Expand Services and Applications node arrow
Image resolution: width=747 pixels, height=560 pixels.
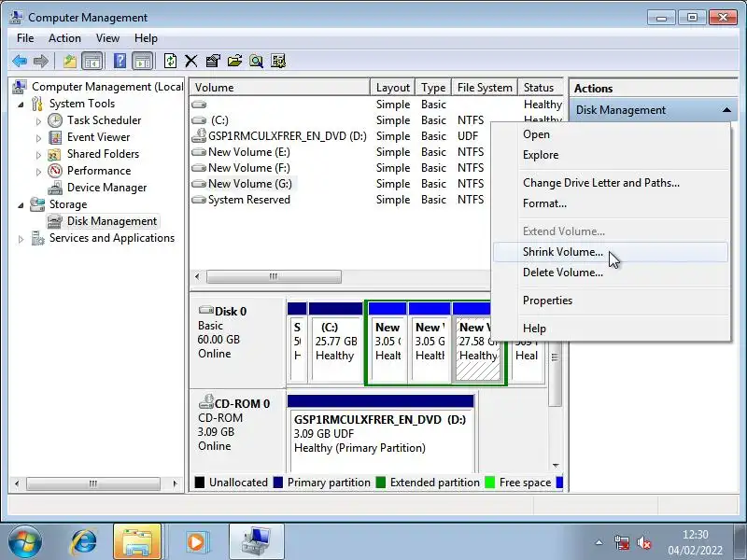point(21,239)
